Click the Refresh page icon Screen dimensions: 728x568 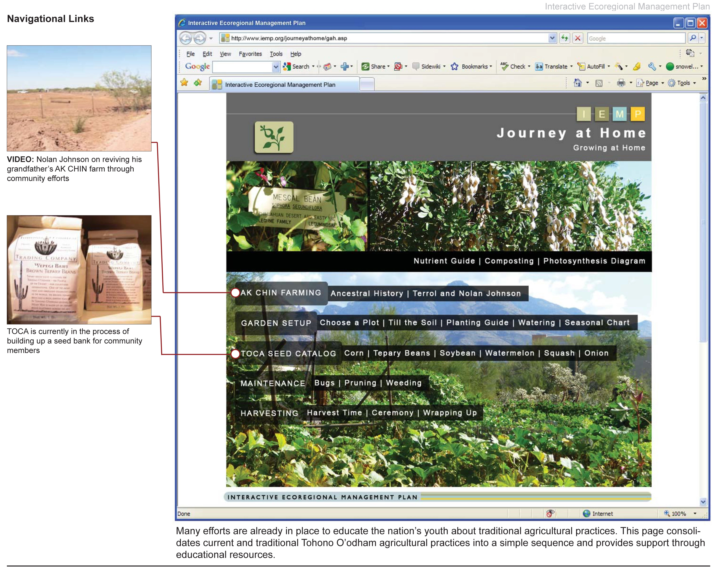coord(565,38)
